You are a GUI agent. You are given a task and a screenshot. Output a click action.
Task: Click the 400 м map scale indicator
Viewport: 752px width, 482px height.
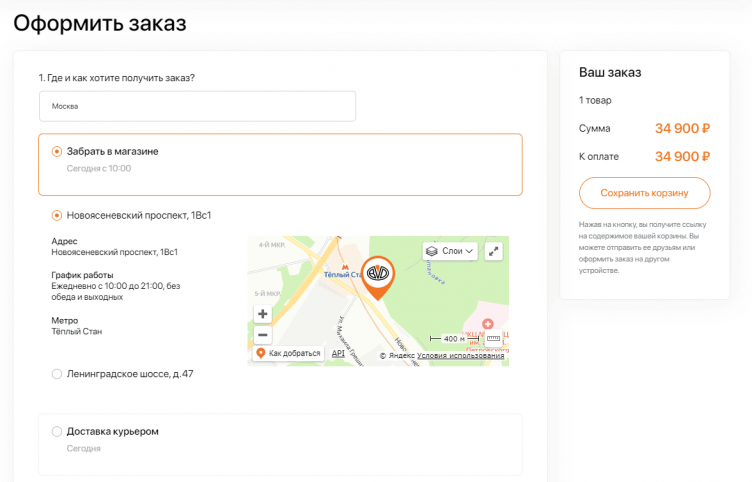coord(454,339)
